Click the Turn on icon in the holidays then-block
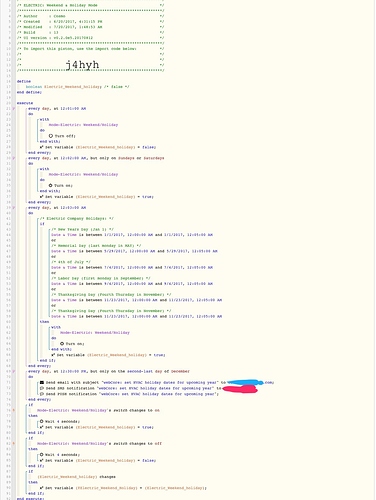 (62, 343)
